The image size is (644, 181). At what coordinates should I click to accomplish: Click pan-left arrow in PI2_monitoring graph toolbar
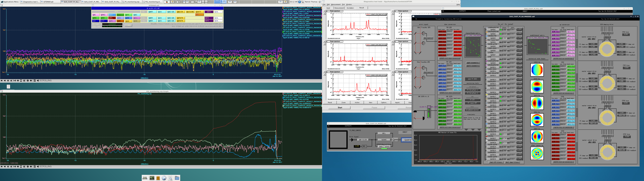[2, 167]
